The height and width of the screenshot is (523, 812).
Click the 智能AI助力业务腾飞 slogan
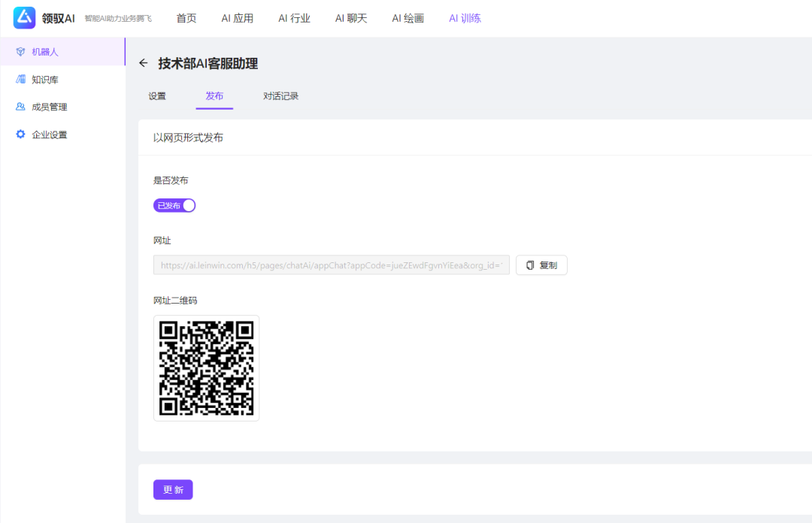coord(119,19)
